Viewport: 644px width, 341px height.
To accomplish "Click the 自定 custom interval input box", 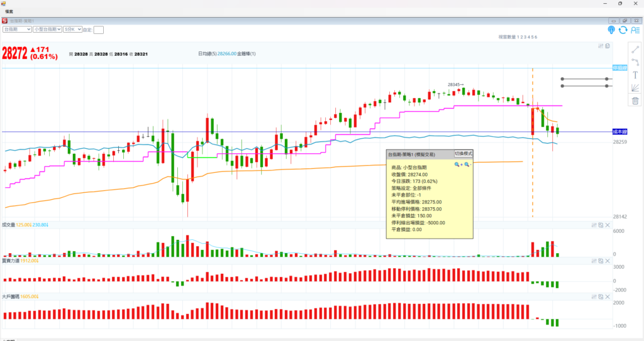I will click(99, 30).
